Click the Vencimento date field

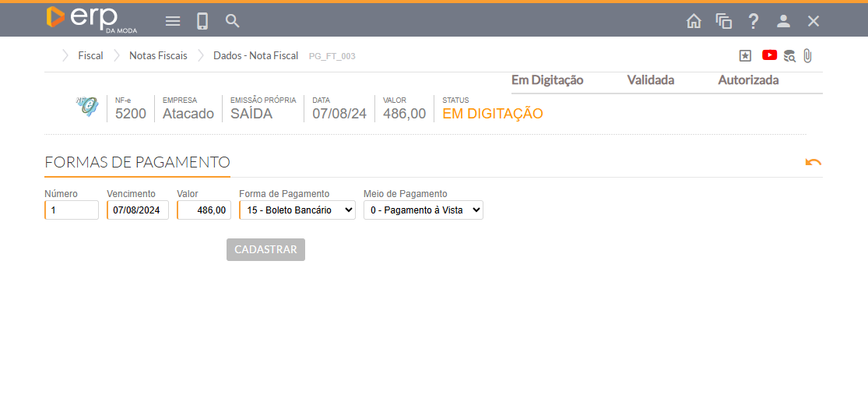(138, 210)
